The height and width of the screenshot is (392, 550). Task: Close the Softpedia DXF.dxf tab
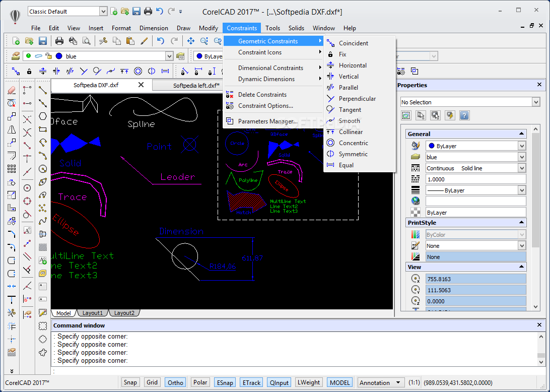(141, 85)
